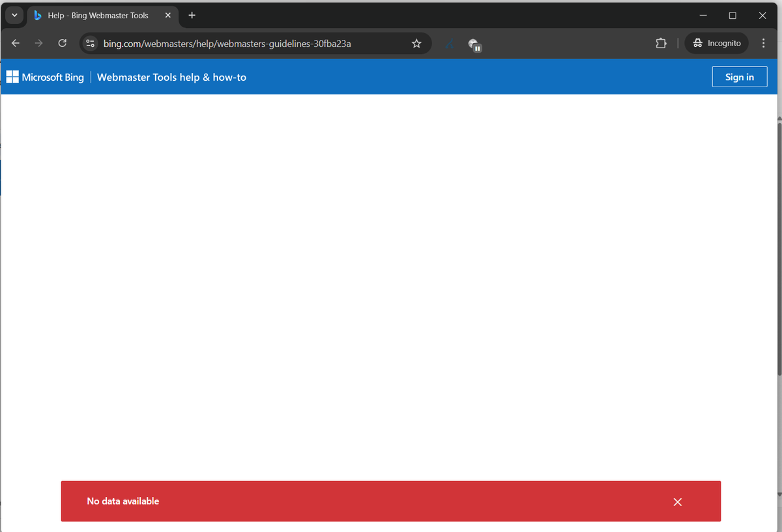The height and width of the screenshot is (532, 782).
Task: Maximize the browser window
Action: point(732,16)
